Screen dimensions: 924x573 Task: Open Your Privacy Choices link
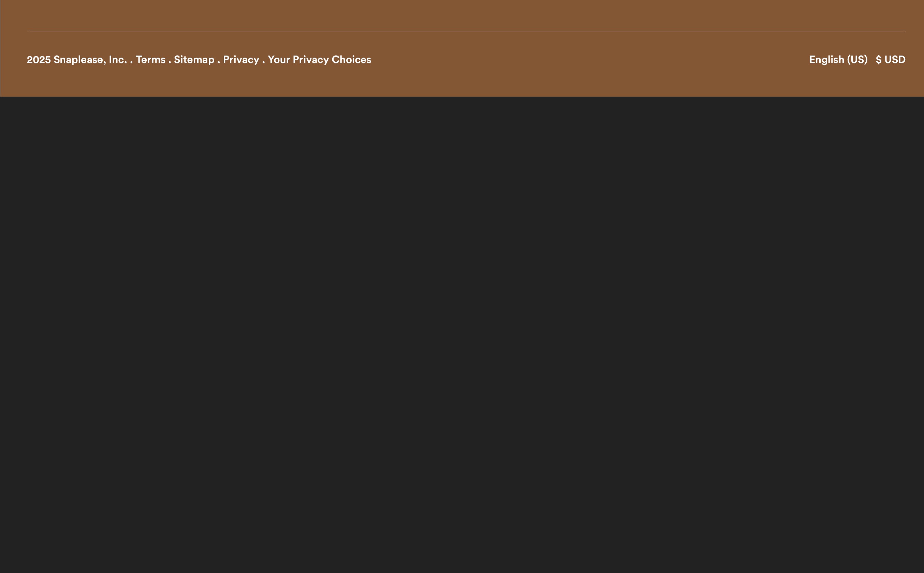point(319,60)
